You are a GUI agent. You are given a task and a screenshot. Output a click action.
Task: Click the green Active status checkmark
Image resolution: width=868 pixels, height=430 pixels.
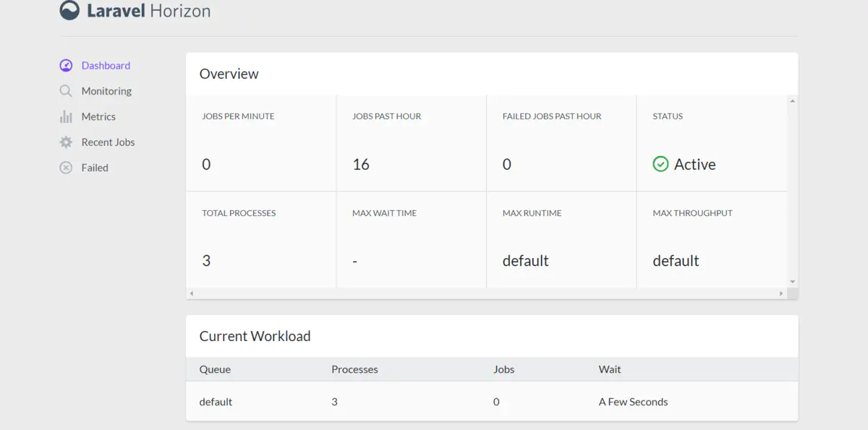(x=660, y=165)
